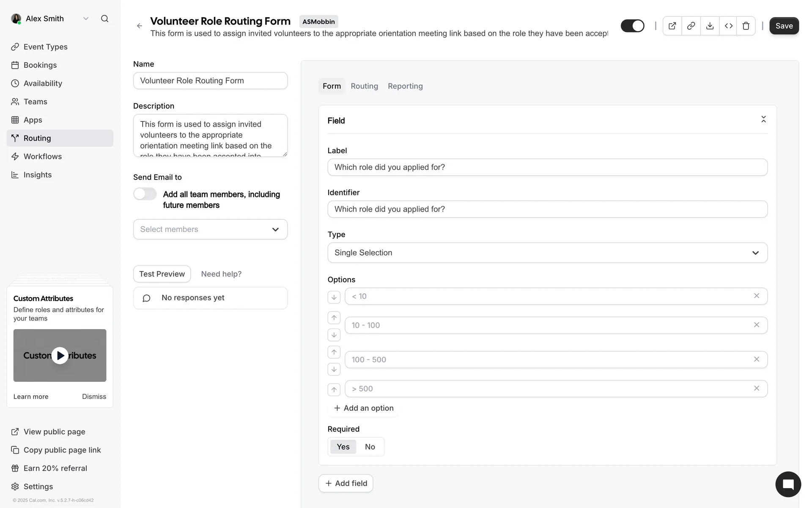Expand the Type dropdown showing Single Selection
This screenshot has height=508, width=812.
click(547, 253)
